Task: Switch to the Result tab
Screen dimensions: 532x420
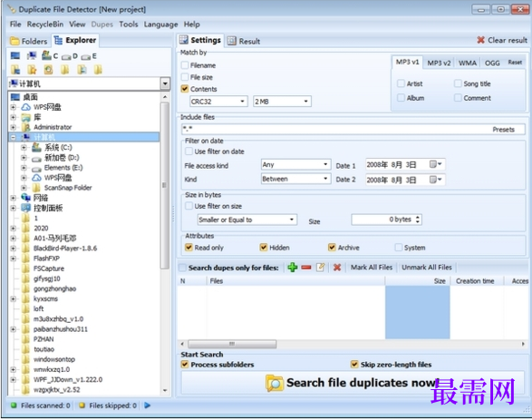Action: tap(244, 41)
